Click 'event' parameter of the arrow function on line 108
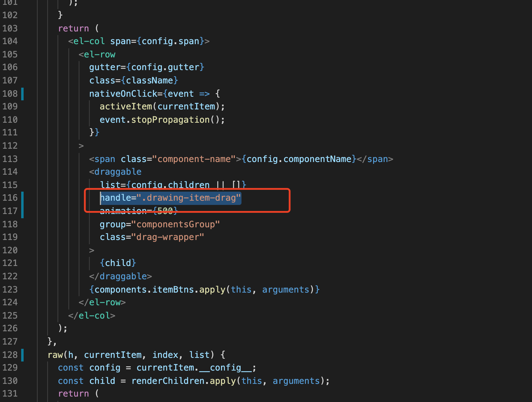 click(181, 94)
